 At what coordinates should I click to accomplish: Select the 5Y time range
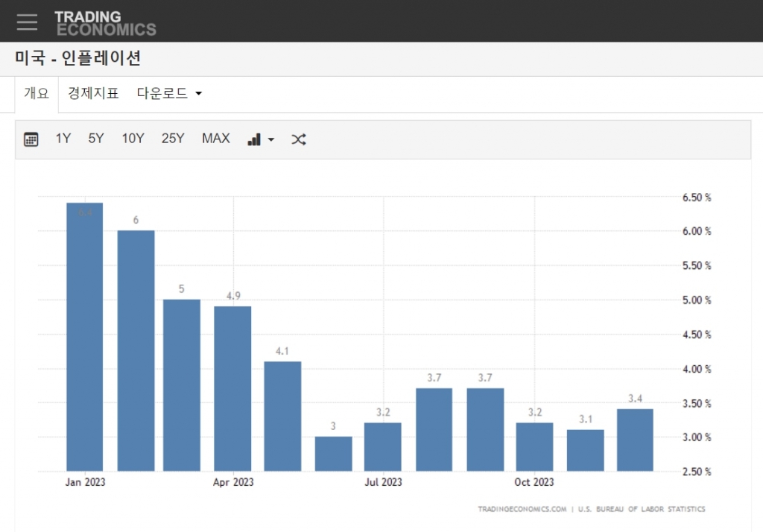click(x=96, y=139)
